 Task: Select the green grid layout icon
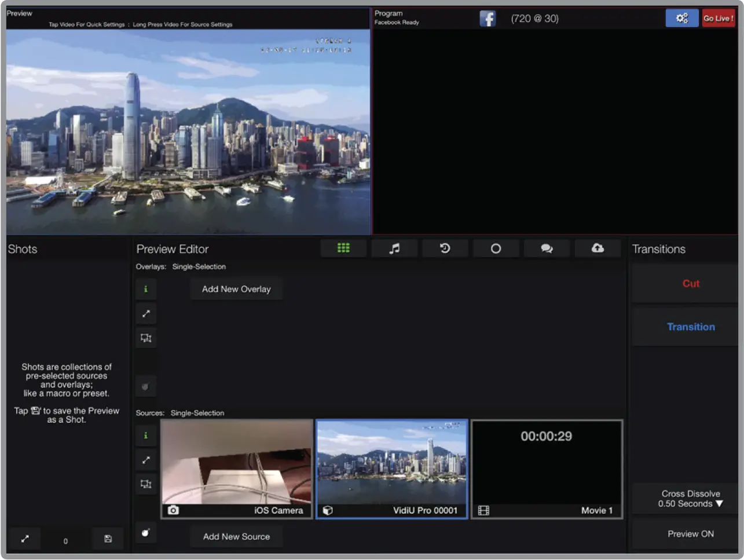[343, 248]
